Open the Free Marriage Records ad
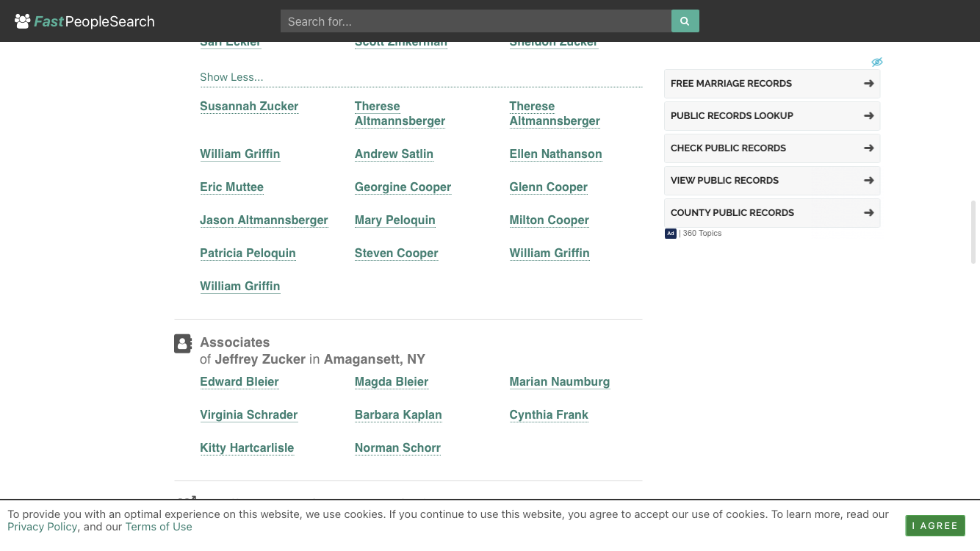 (772, 84)
